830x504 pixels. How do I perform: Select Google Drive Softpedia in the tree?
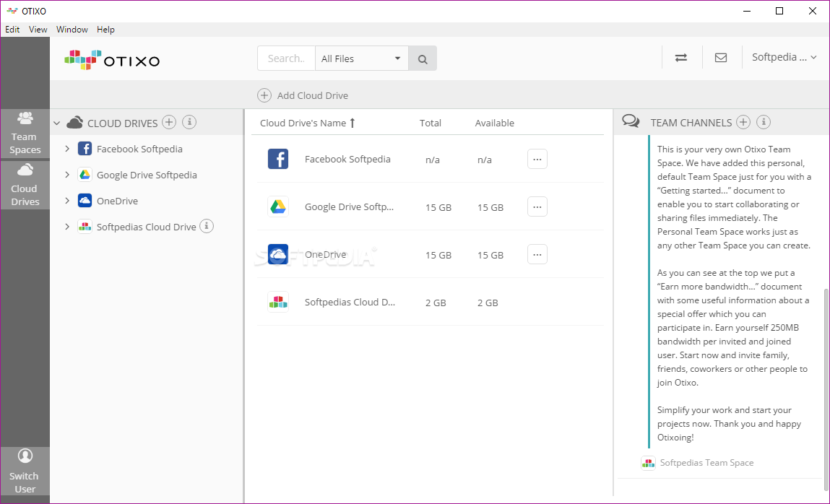147,175
